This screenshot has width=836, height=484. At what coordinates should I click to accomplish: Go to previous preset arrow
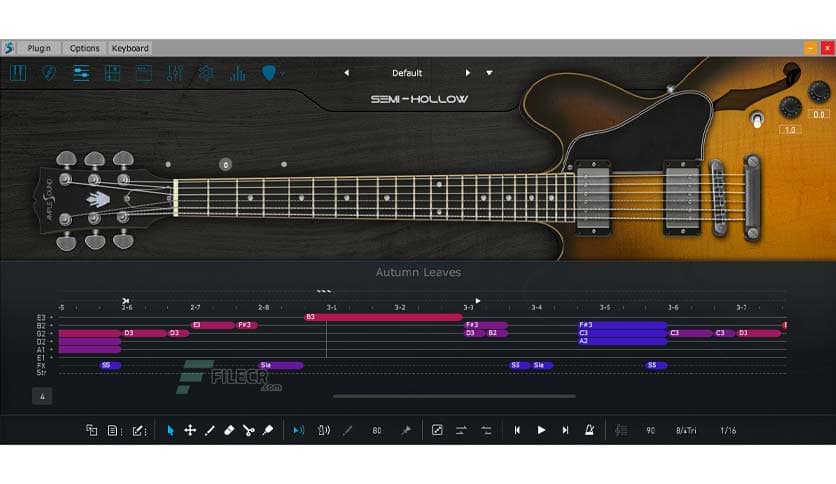point(347,73)
